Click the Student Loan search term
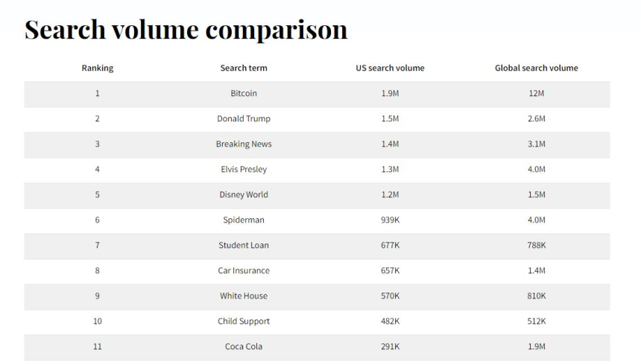The image size is (641, 364). point(244,246)
